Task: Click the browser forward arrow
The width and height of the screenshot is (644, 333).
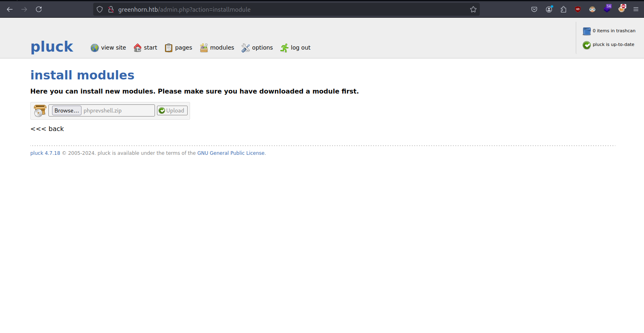Action: coord(24,9)
